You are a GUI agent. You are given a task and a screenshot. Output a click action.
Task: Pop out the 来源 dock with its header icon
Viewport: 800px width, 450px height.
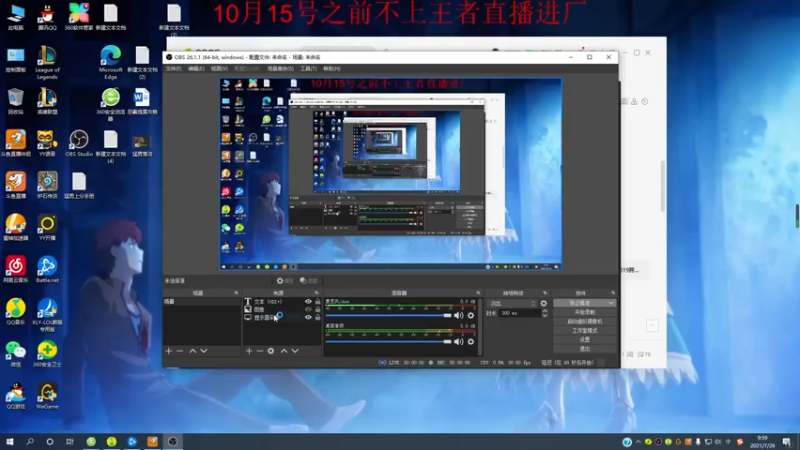[317, 293]
